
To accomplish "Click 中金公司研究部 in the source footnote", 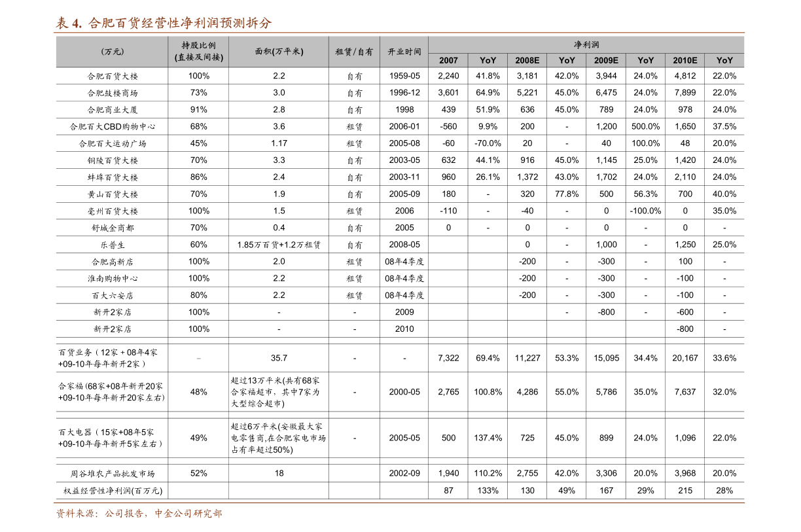I will point(188,514).
